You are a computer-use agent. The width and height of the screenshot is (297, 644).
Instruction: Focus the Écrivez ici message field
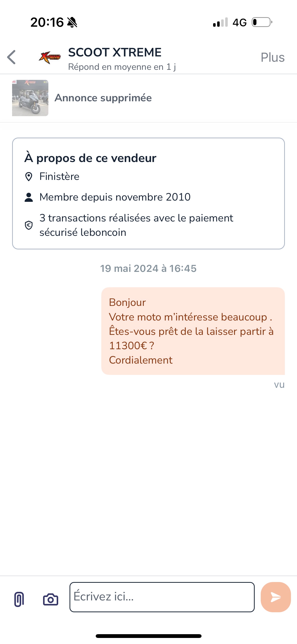pos(162,597)
